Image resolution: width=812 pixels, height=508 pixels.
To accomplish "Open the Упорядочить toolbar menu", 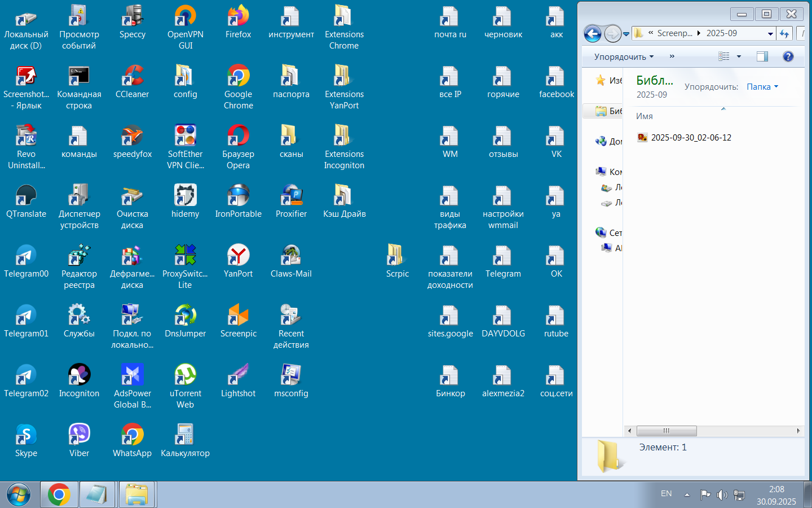I will 624,56.
